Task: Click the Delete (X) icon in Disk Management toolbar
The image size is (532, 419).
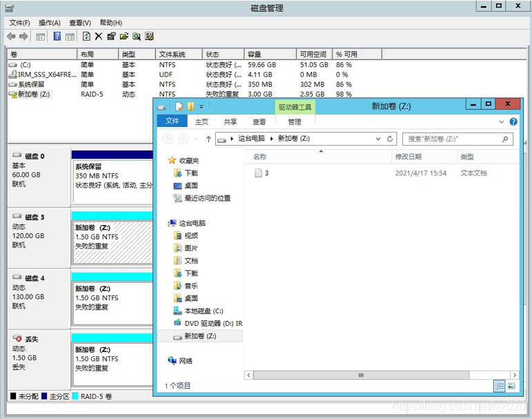Action: (x=99, y=37)
